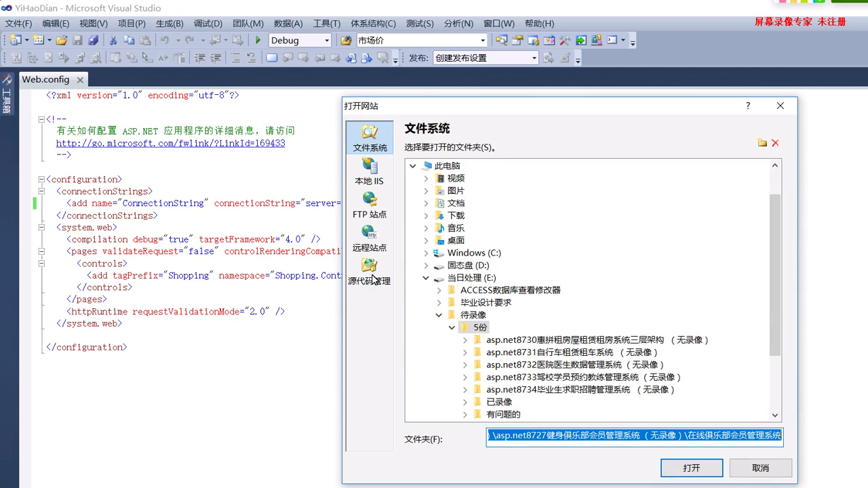Click the Paste toolbar icon

coord(145,40)
